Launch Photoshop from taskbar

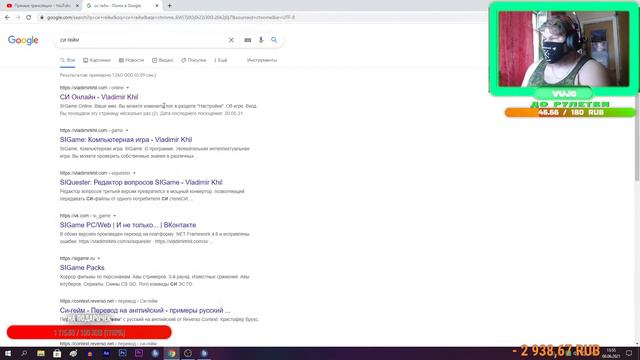coord(122,353)
